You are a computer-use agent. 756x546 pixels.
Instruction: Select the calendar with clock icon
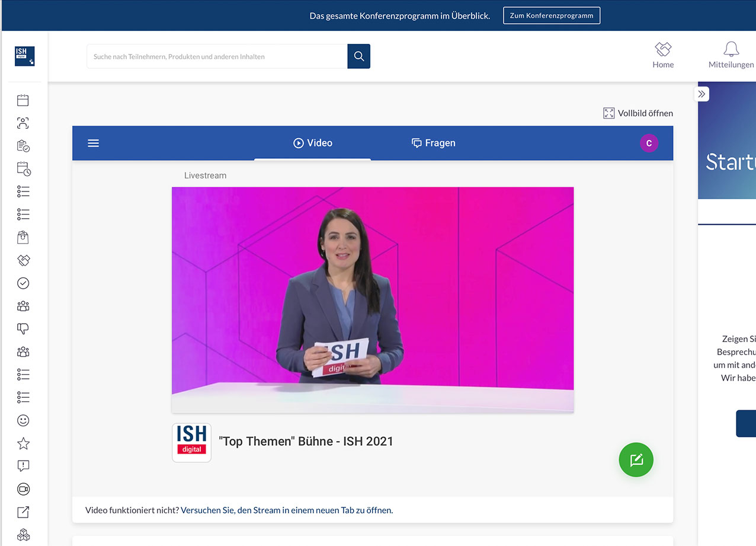click(23, 169)
